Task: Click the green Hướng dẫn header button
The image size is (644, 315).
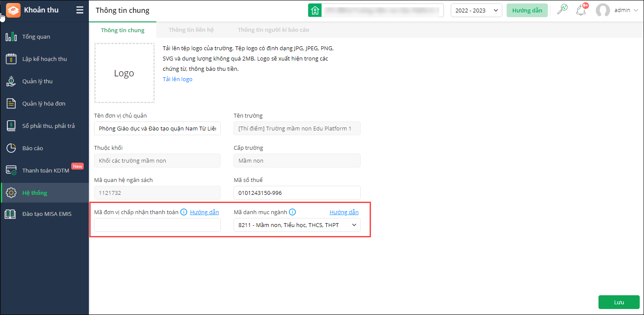Action: tap(527, 10)
